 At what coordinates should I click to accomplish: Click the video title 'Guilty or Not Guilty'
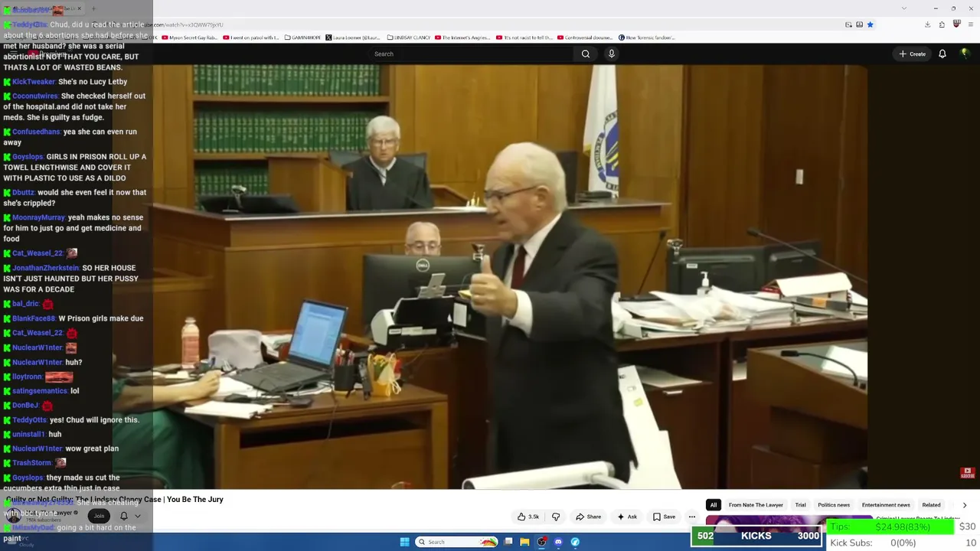(115, 500)
